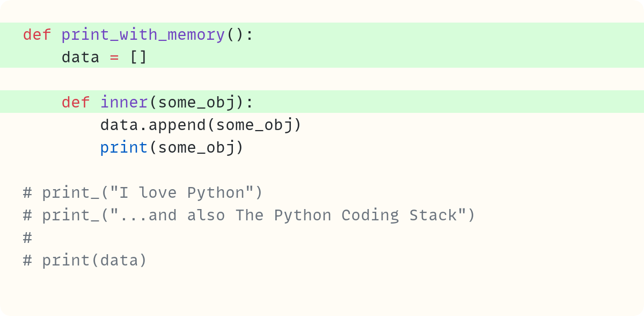Click the empty list brackets
Screen dimensions: 644x316
click(x=138, y=57)
